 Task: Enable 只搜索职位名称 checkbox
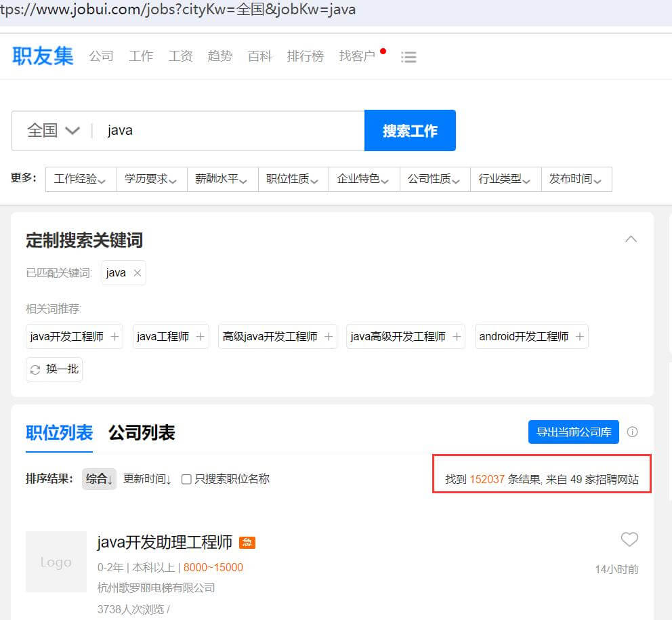pos(186,479)
